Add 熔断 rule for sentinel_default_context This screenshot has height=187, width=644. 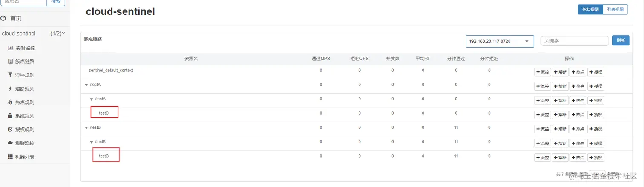click(561, 72)
